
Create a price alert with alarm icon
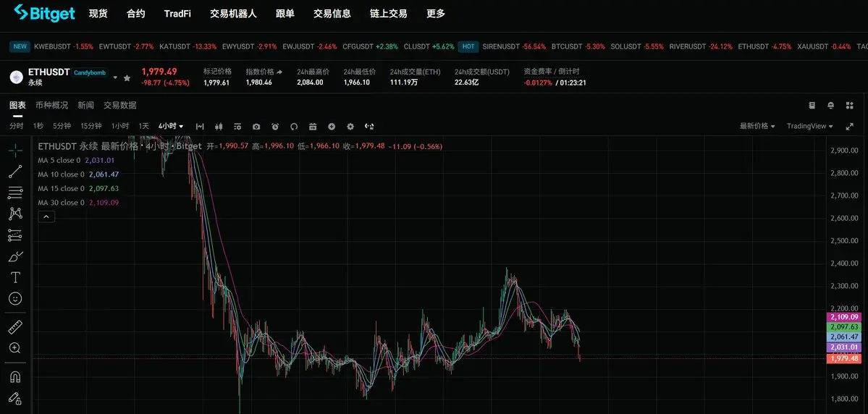pos(275,126)
